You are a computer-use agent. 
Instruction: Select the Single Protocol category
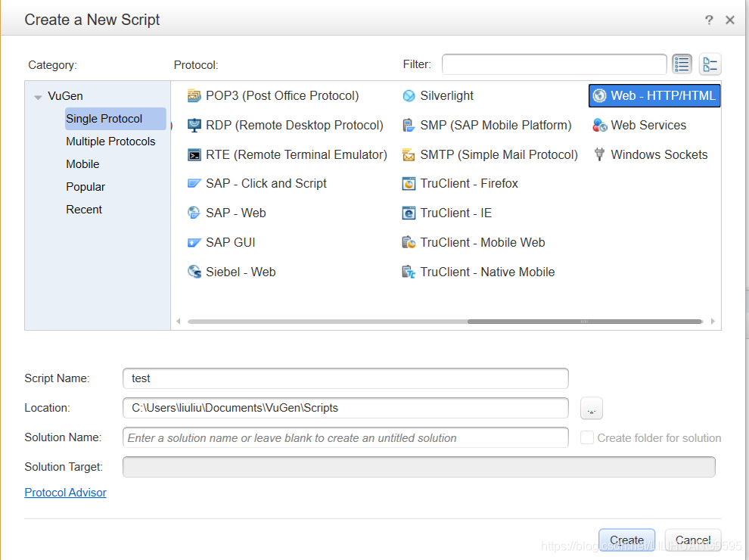pos(116,119)
